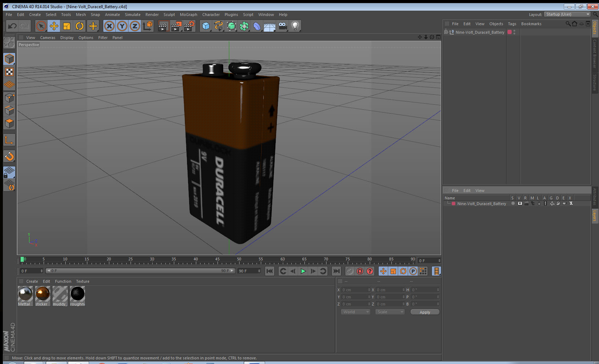Toggle Rotation keyframe recording icon

(403, 271)
